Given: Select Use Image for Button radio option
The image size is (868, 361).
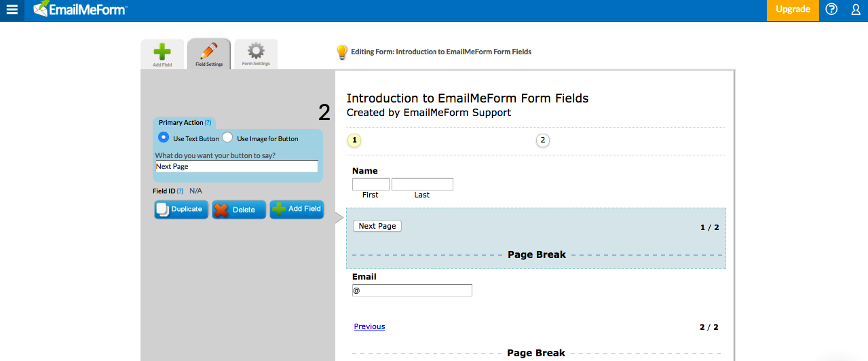Looking at the screenshot, I should tap(228, 138).
